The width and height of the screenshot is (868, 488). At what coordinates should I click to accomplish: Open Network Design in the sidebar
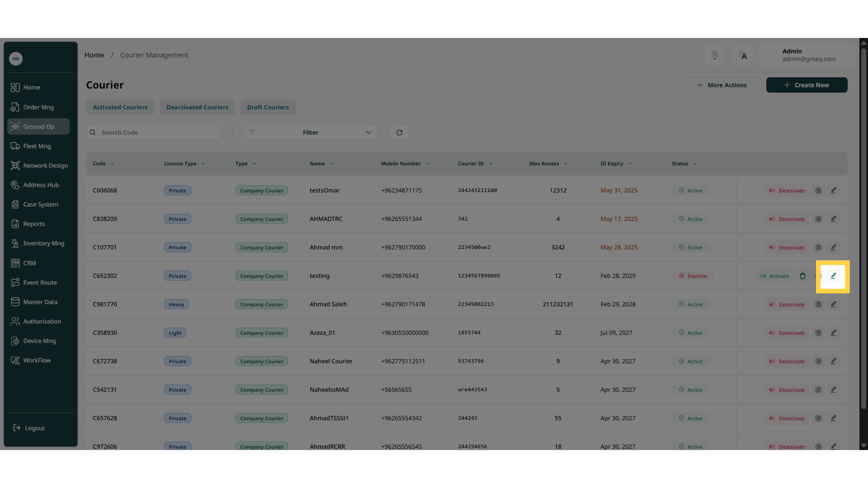click(x=38, y=165)
